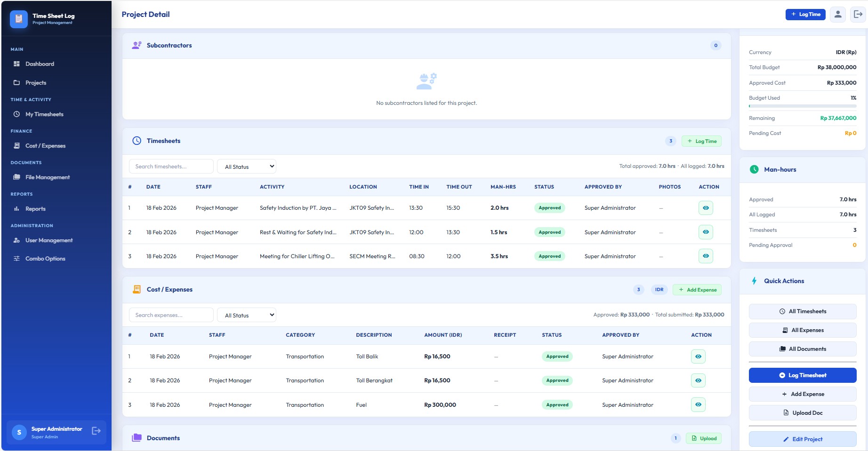This screenshot has height=451, width=868.
Task: Click the Documents folder section icon
Action: (x=137, y=438)
